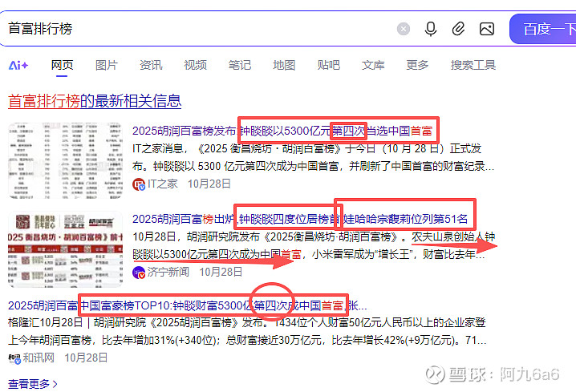Open the 笔记 tab
The height and width of the screenshot is (392, 576).
point(240,66)
